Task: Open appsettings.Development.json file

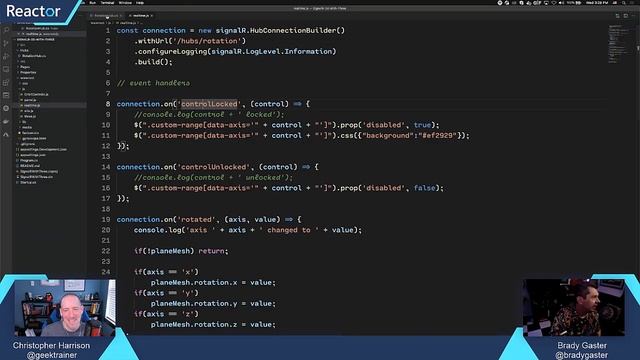Action: click(43, 149)
